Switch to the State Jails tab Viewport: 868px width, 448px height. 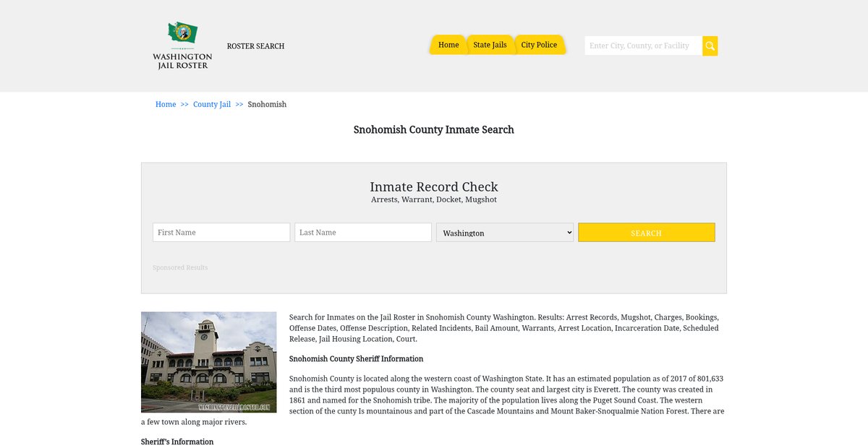(x=490, y=45)
